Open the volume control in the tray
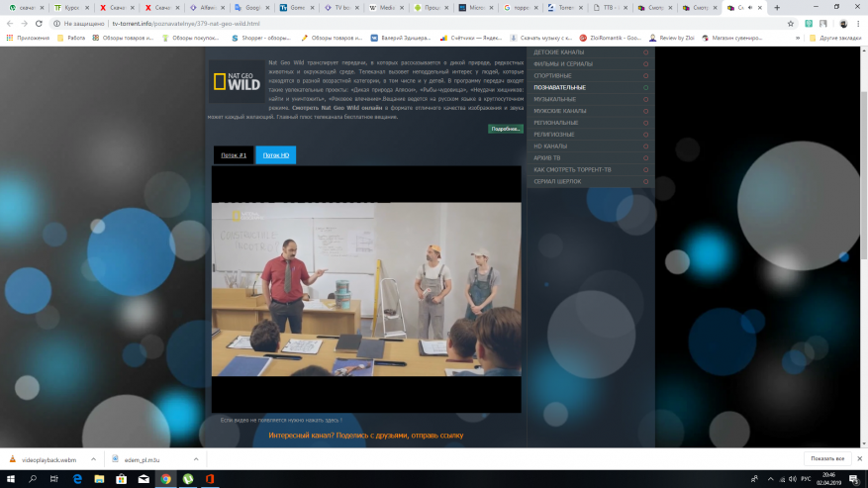868x488 pixels. pyautogui.click(x=792, y=479)
